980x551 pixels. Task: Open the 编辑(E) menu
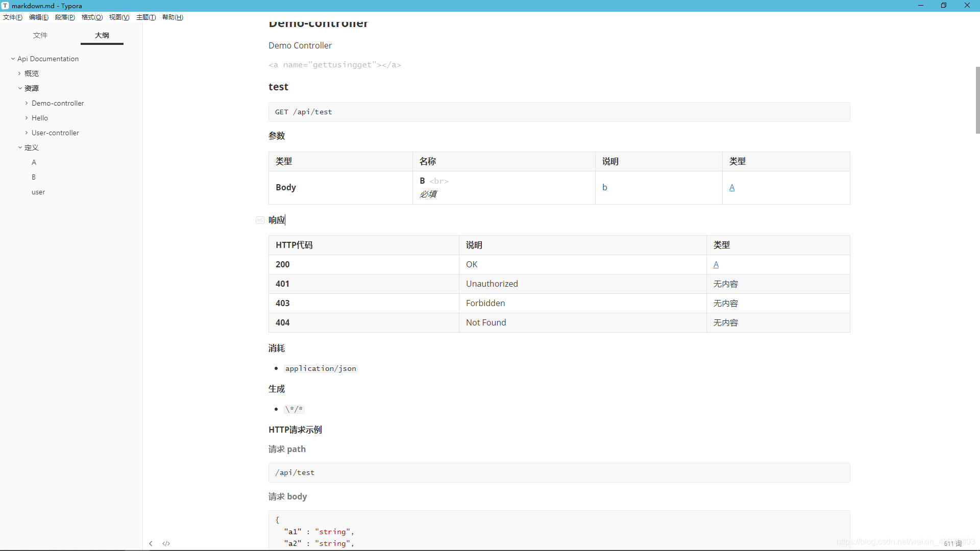(39, 17)
